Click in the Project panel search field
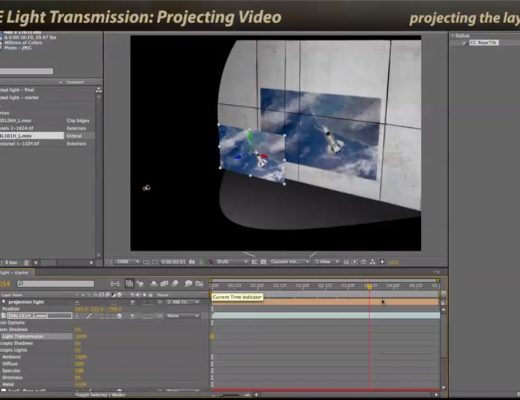The image size is (520, 400). [26, 71]
